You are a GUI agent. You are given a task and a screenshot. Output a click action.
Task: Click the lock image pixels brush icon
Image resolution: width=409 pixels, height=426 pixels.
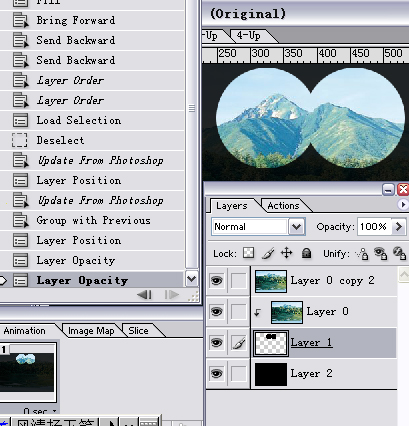[x=268, y=253]
